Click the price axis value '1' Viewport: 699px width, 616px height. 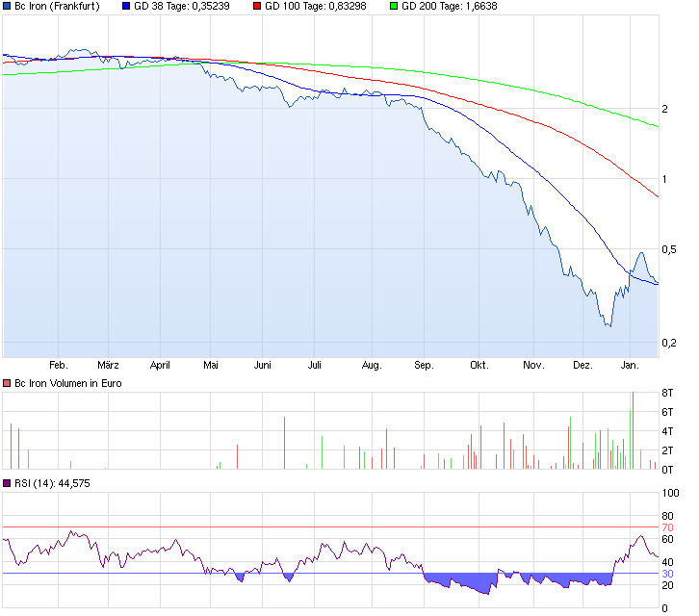664,179
